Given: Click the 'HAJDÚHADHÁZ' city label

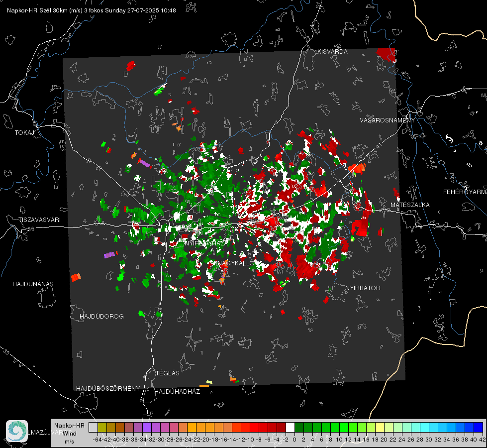Looking at the screenshot, I should coord(177,392).
